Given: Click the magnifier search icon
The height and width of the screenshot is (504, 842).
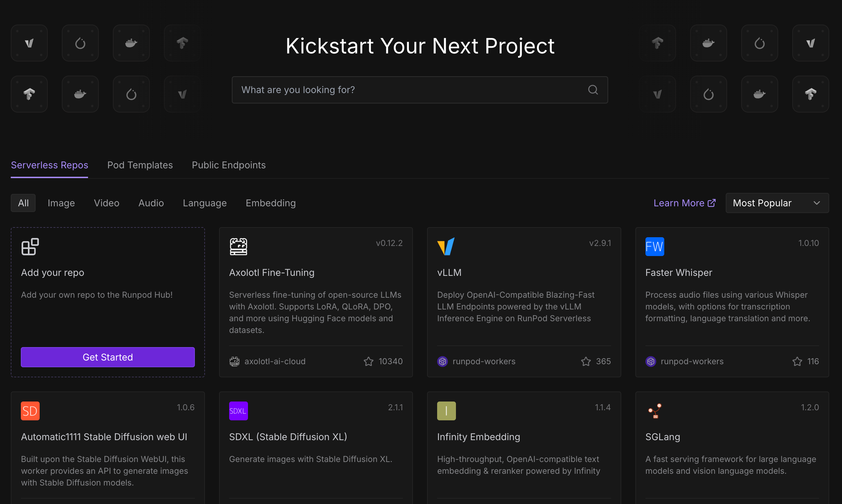Looking at the screenshot, I should pos(593,90).
